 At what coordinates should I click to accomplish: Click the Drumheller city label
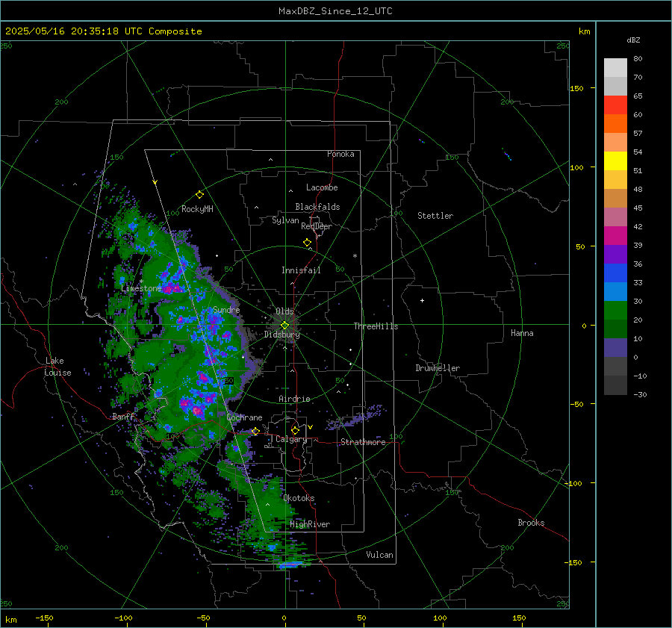438,368
